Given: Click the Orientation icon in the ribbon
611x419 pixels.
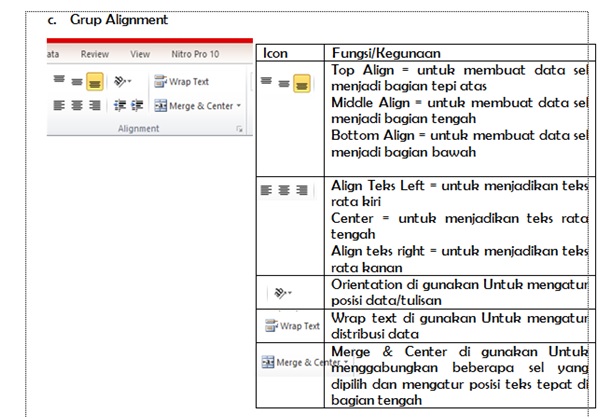Looking at the screenshot, I should tap(120, 81).
